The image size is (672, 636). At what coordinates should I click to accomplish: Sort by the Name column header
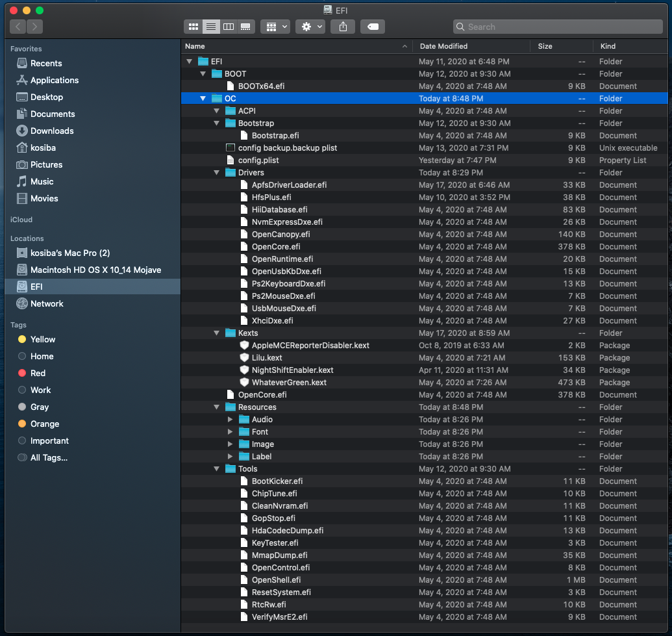pos(297,46)
